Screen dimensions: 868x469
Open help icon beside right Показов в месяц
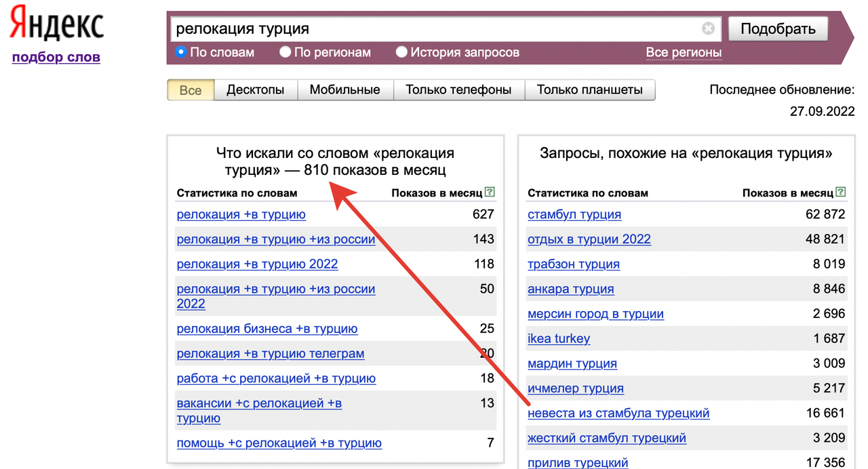click(x=842, y=192)
